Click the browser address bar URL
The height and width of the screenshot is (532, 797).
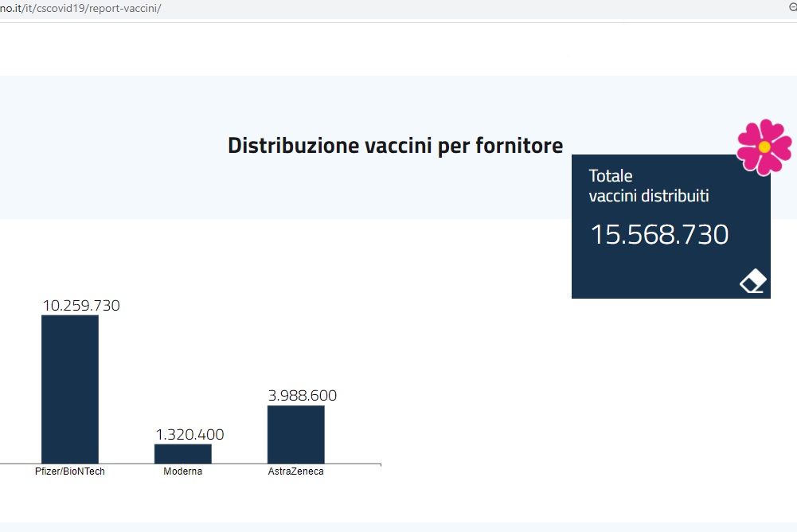point(80,8)
